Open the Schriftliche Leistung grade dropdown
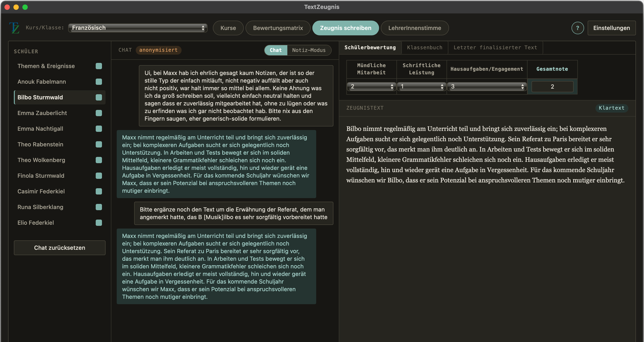 click(x=421, y=87)
